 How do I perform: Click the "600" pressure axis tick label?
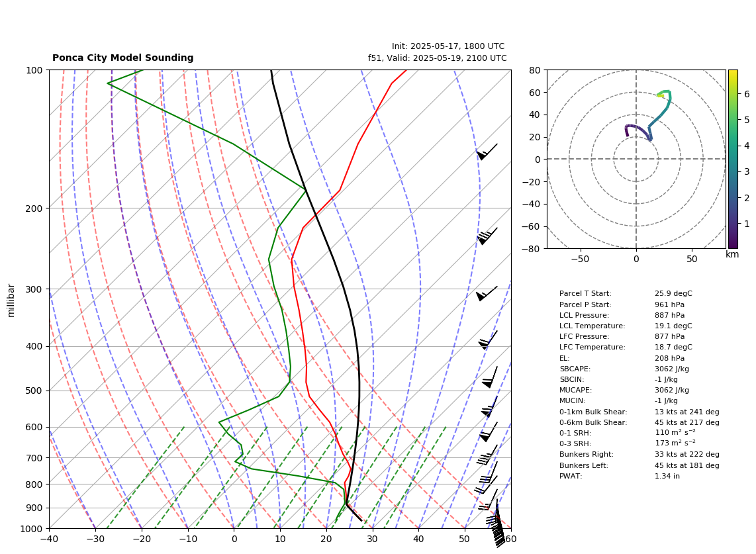click(x=34, y=427)
